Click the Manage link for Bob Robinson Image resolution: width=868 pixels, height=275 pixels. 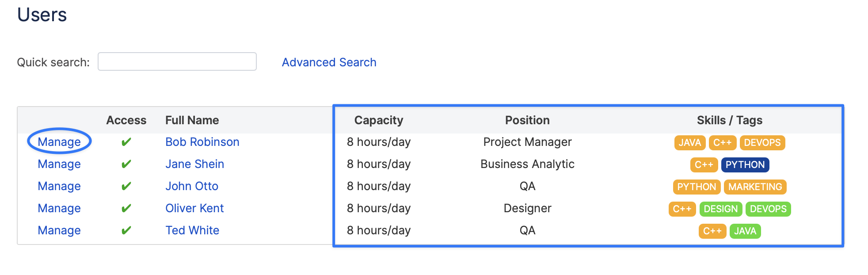[59, 142]
